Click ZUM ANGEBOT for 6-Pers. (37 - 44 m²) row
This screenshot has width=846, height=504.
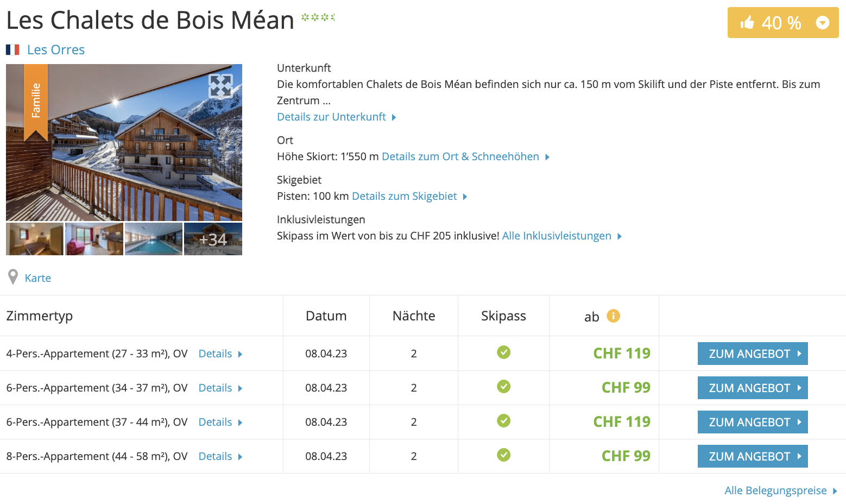tap(753, 422)
